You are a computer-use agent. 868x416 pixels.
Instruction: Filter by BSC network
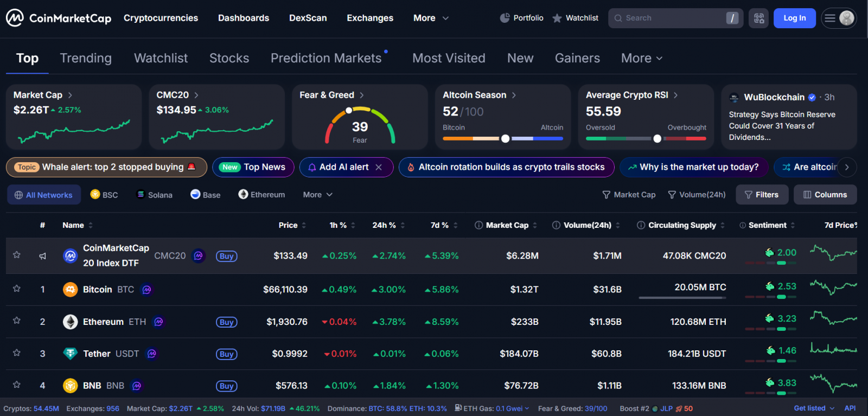click(104, 195)
